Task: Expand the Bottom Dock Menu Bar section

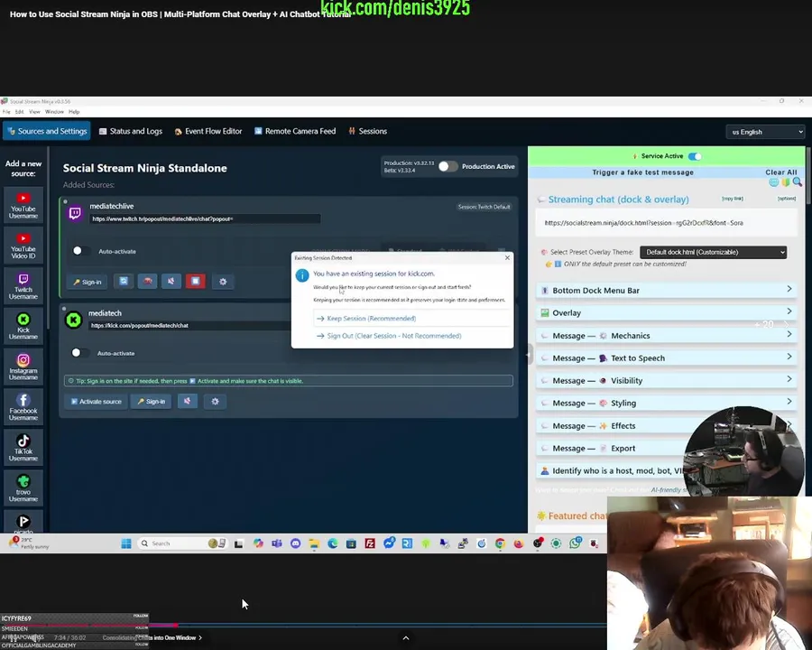Action: tap(667, 291)
